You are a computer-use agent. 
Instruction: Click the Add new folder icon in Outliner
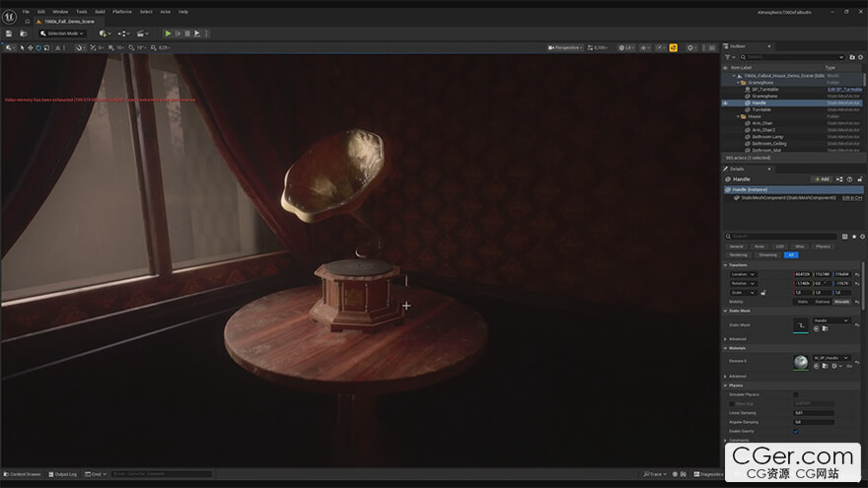[852, 57]
